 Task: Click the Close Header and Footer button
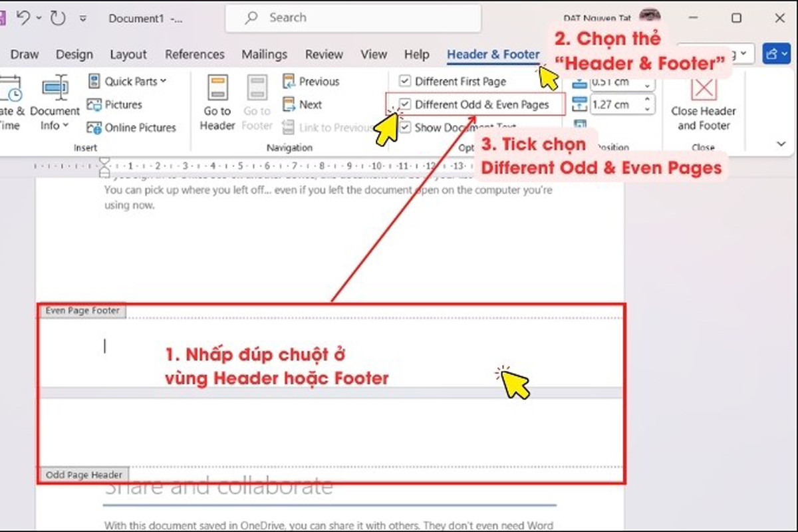(x=704, y=104)
